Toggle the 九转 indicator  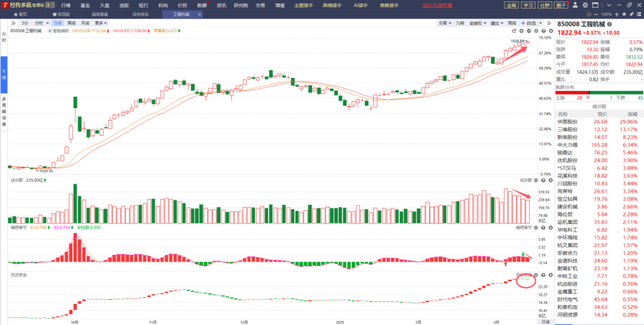[460, 23]
